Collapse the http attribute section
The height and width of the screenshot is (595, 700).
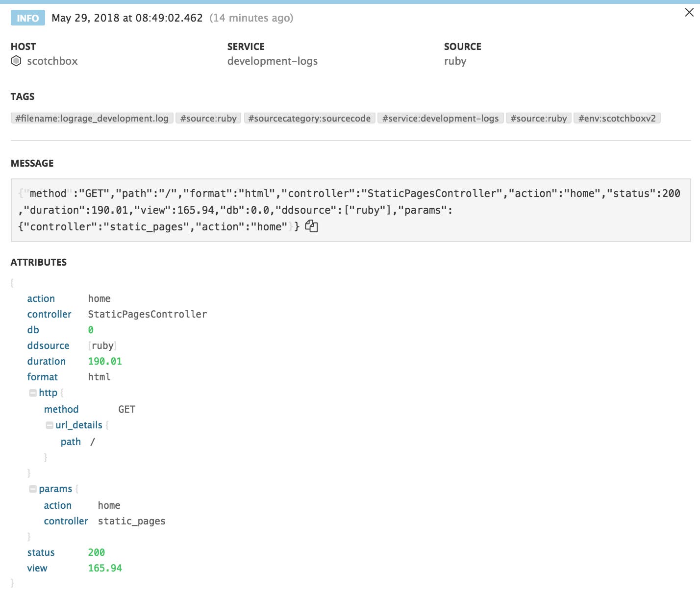point(33,392)
